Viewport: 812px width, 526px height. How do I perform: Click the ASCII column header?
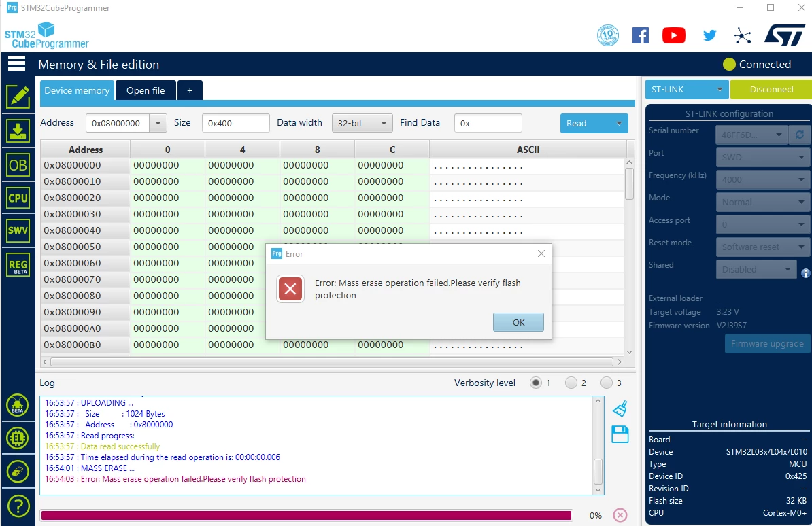528,150
